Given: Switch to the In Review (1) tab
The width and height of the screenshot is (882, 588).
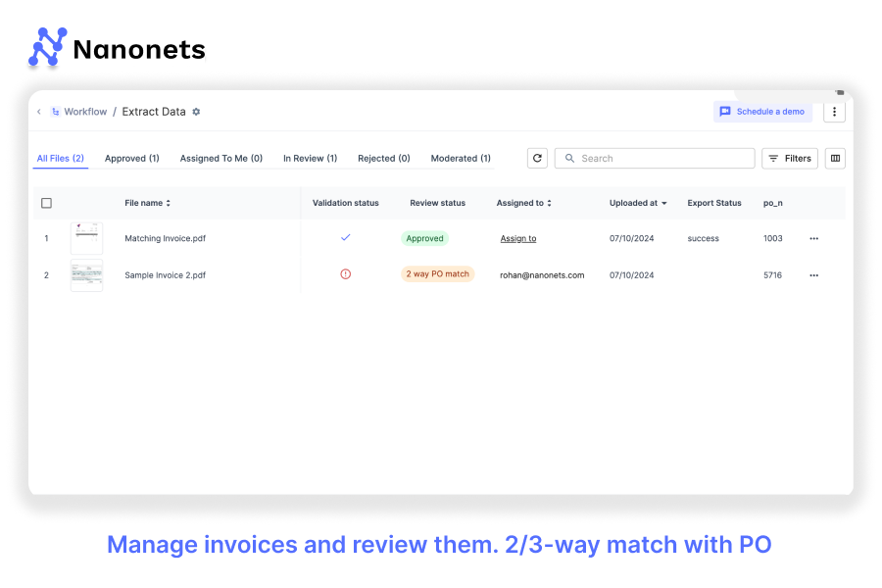Looking at the screenshot, I should click(310, 158).
